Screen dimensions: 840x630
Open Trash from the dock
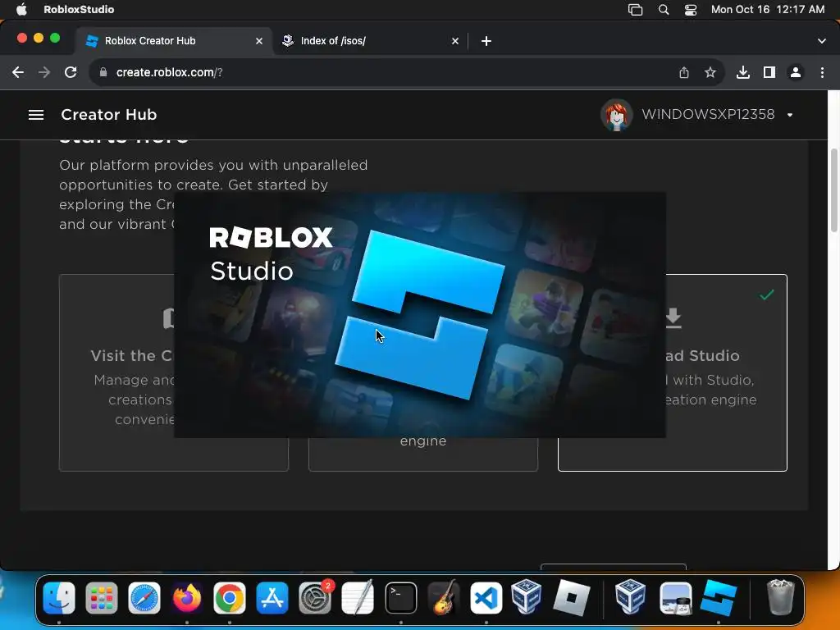pos(780,597)
